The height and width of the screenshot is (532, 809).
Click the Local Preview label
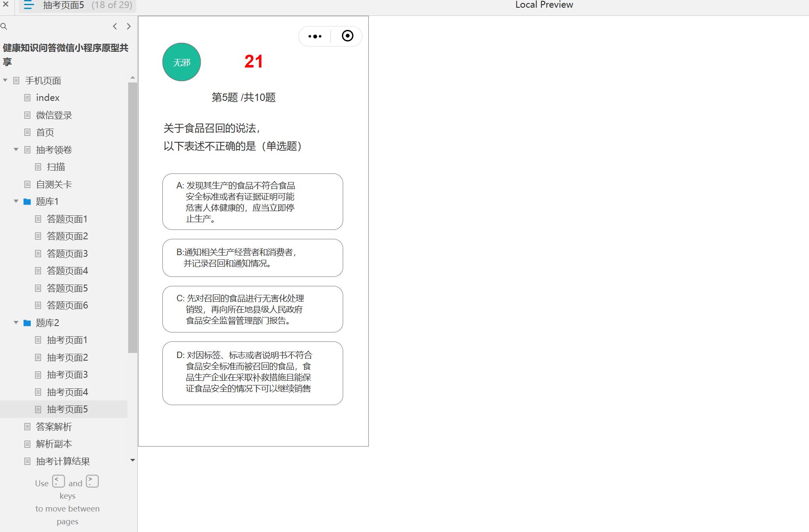pos(544,5)
